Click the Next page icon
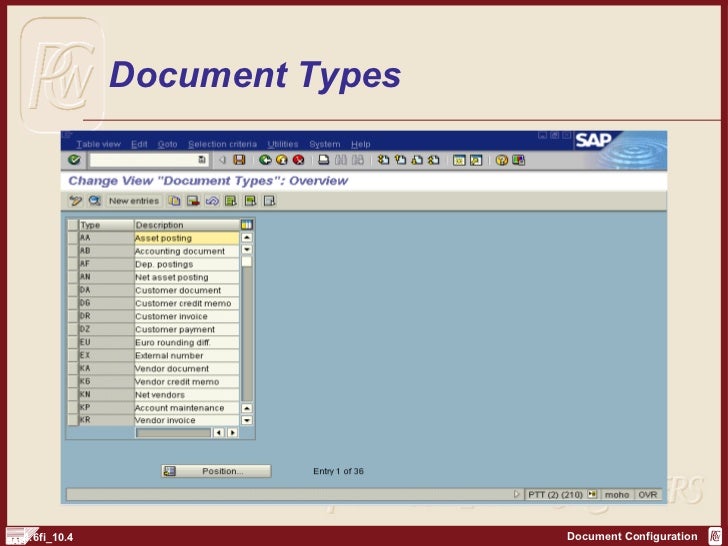The width and height of the screenshot is (728, 546). coord(417,160)
